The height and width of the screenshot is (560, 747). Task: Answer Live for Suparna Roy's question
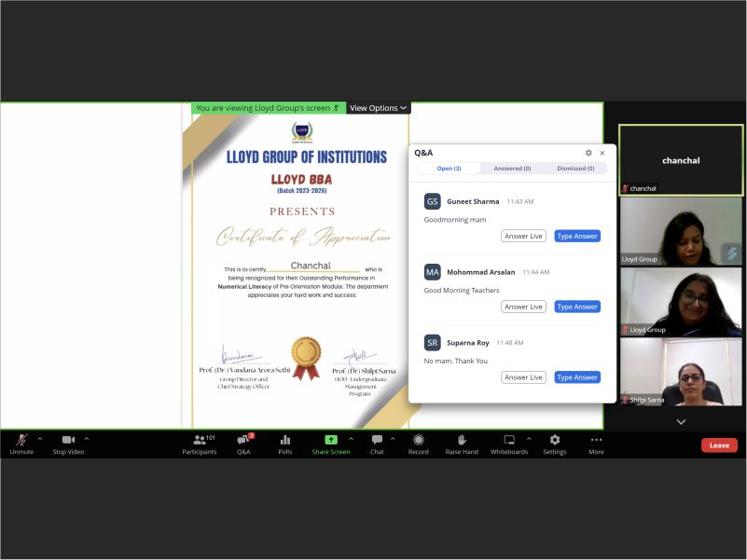tap(523, 377)
